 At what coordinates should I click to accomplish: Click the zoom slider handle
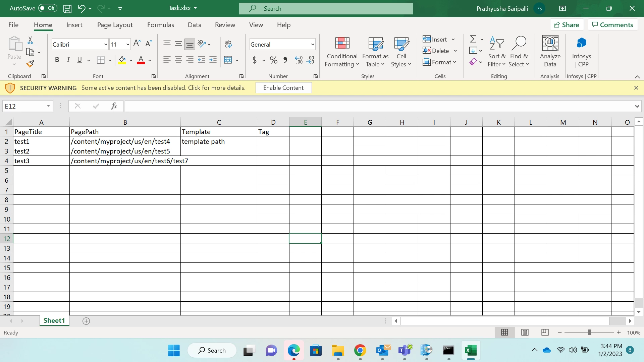(x=589, y=332)
